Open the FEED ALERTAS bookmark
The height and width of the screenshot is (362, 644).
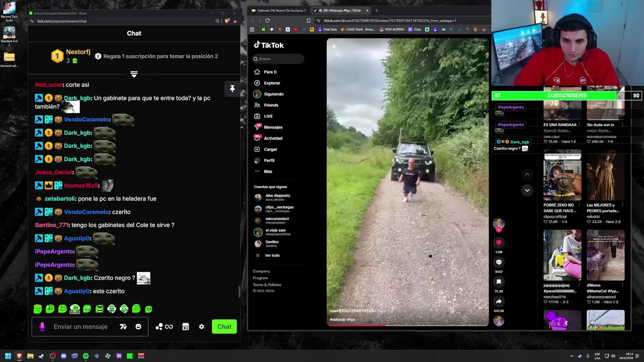[x=391, y=29]
